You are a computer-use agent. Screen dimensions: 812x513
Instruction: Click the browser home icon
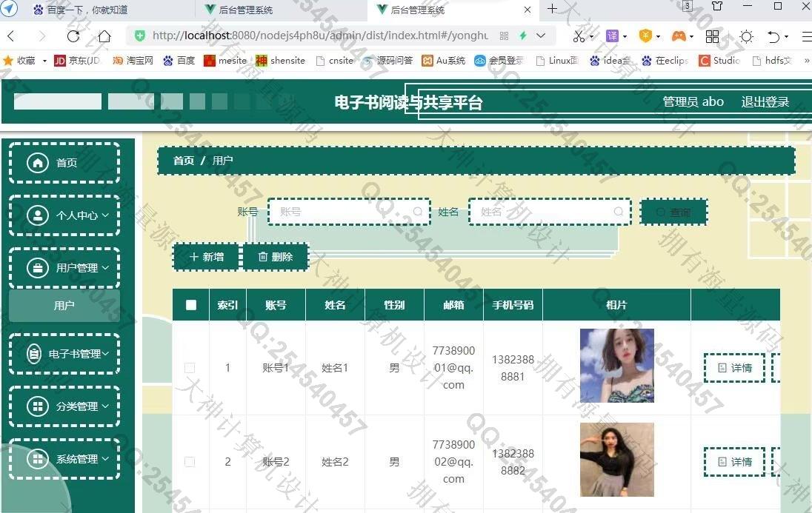pyautogui.click(x=104, y=36)
